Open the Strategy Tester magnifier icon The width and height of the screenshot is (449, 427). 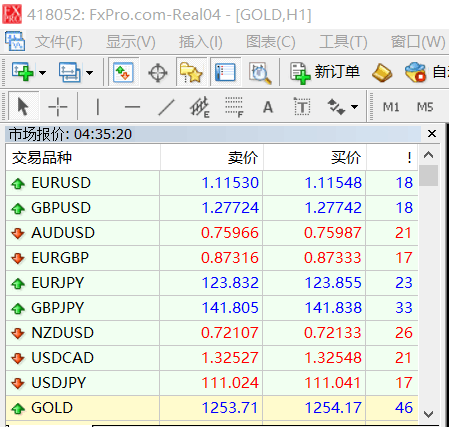coord(260,72)
